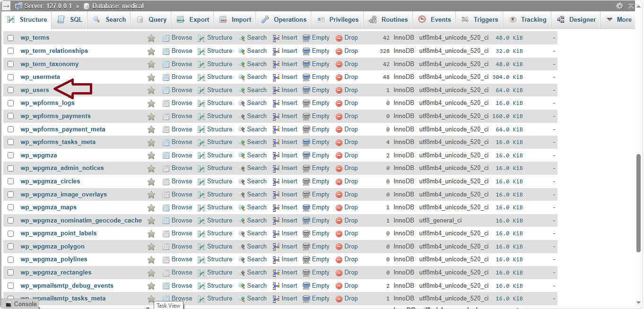This screenshot has height=309, width=644.
Task: Open the wp_wpmailsmtp_debug_events table link
Action: coord(67,286)
